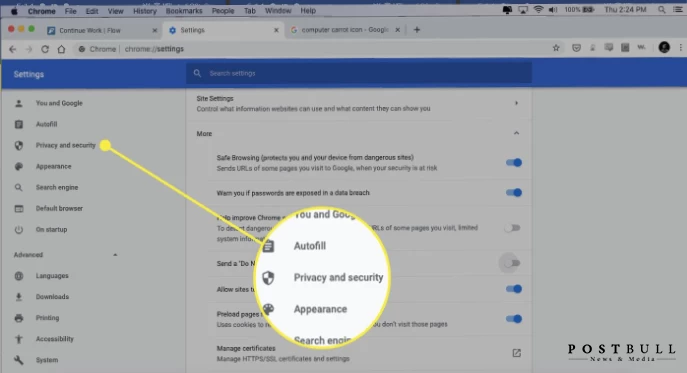Screen dimensions: 687x373
Task: Go to the home page icon
Action: coord(61,49)
